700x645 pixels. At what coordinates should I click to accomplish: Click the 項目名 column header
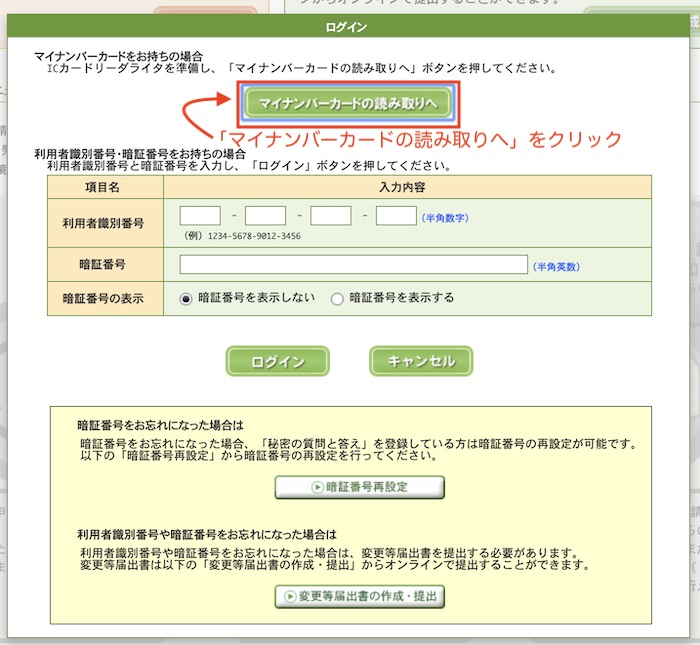(x=103, y=187)
